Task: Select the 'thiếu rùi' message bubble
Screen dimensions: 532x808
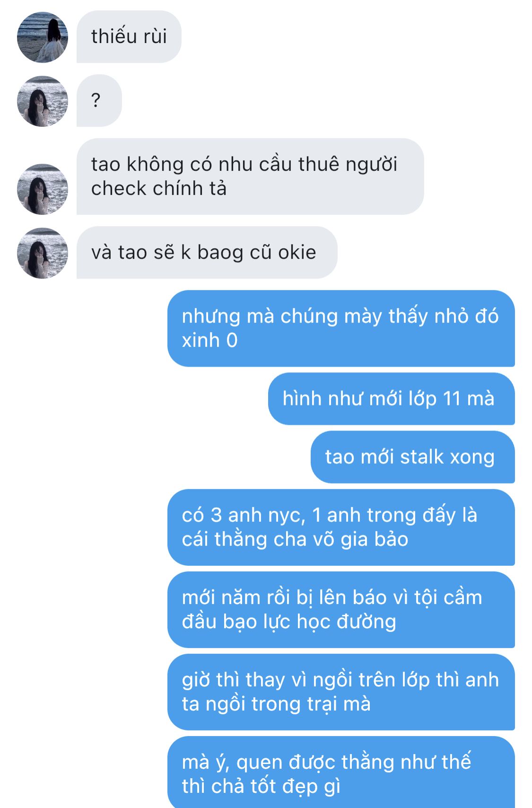Action: click(129, 37)
